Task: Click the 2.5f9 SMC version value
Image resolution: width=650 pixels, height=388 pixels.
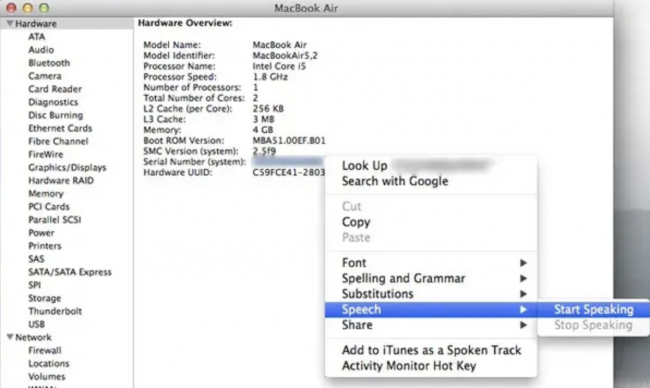Action: [264, 151]
